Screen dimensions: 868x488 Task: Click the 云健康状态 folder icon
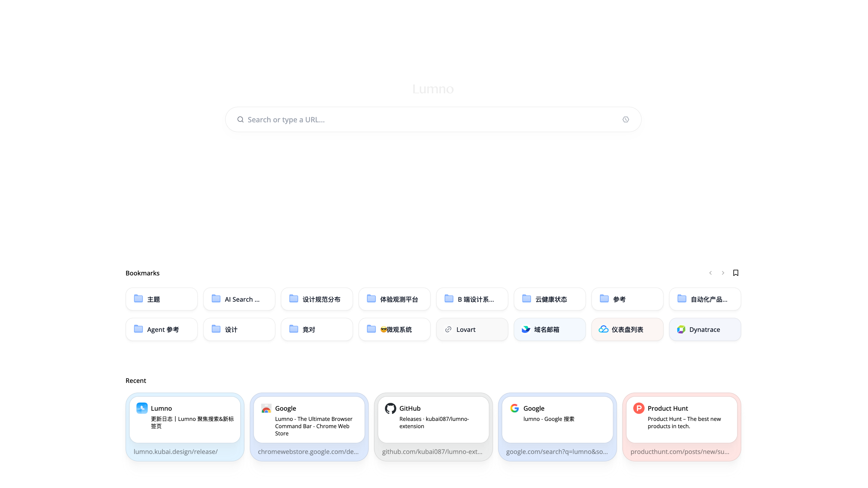click(x=527, y=298)
